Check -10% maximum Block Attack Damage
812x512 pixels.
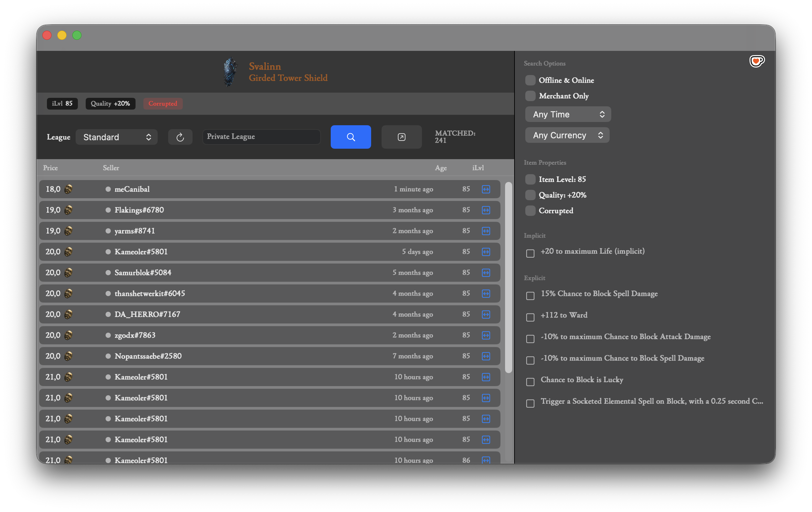pos(530,339)
